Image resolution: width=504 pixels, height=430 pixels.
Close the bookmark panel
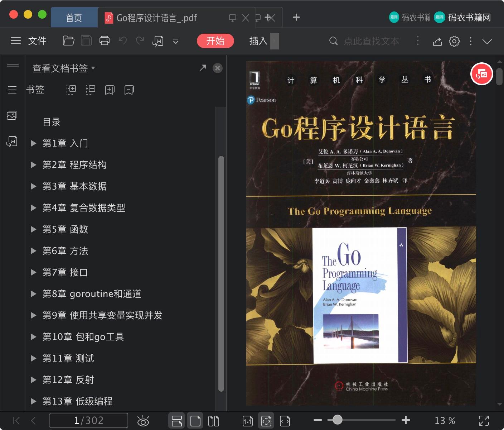click(x=218, y=68)
